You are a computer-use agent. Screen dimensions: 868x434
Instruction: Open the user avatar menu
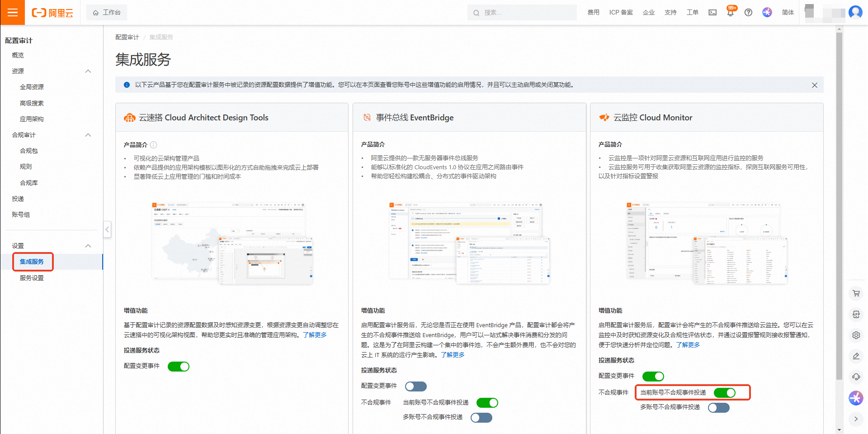(x=855, y=12)
